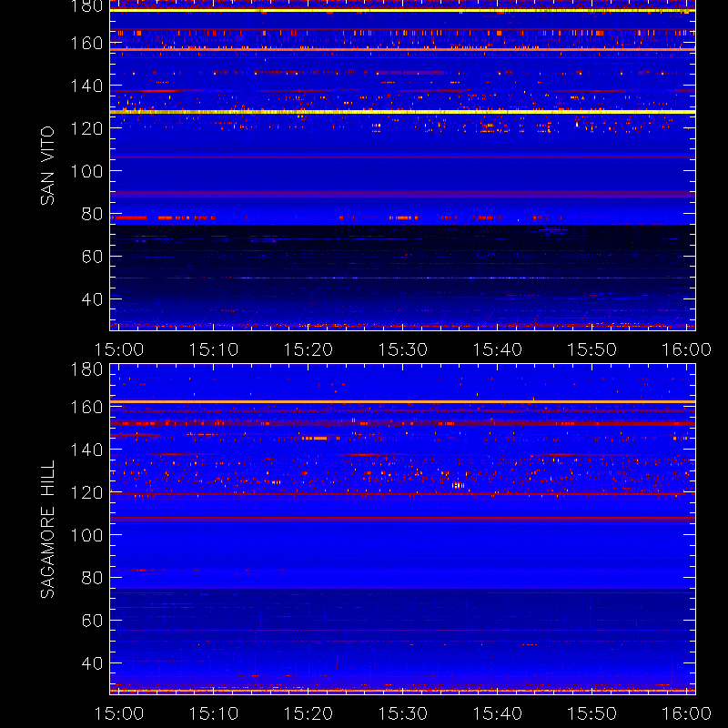Click 15:10 time label under San Vito plot

(x=214, y=349)
